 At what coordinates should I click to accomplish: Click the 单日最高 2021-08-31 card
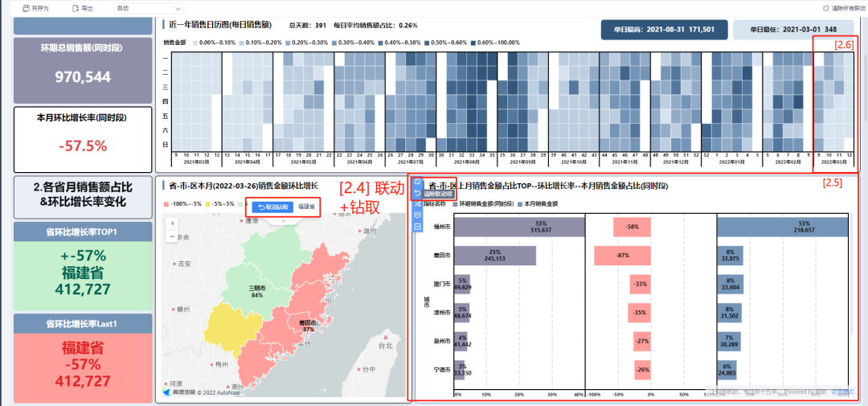point(664,30)
